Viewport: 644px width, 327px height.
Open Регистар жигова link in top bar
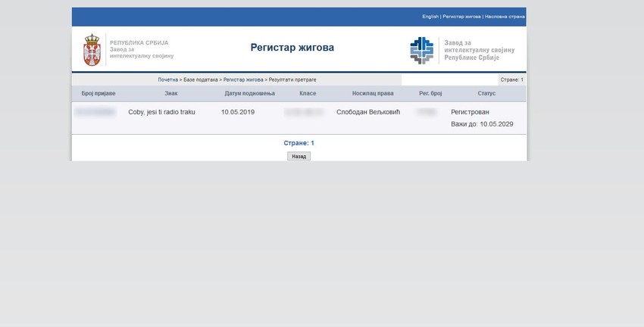(461, 17)
